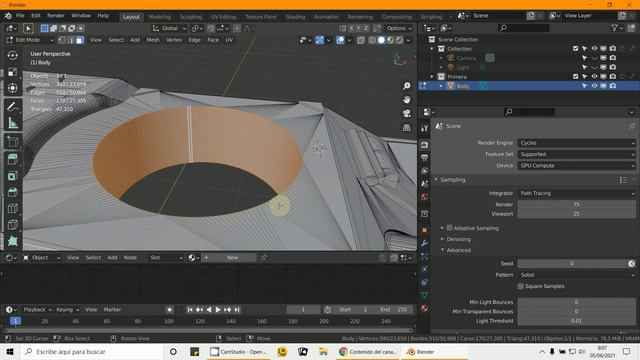640x360 pixels.
Task: Hide the Body object with eye icon
Action: (594, 86)
